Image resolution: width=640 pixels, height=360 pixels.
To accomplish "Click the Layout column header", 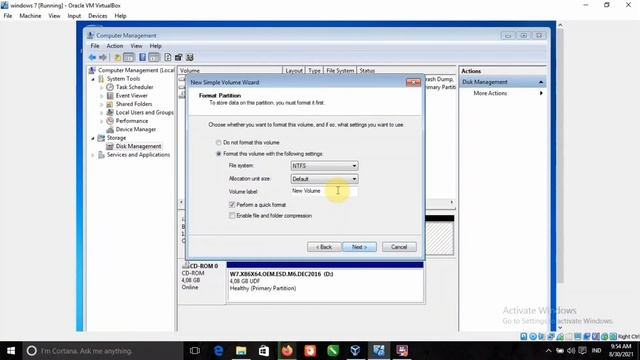I will pos(294,71).
